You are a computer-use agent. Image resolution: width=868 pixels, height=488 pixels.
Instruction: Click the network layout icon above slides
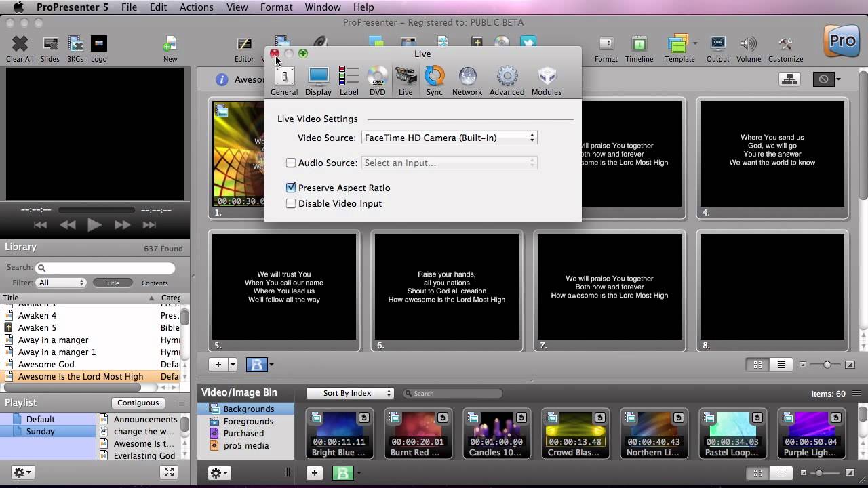click(x=789, y=79)
